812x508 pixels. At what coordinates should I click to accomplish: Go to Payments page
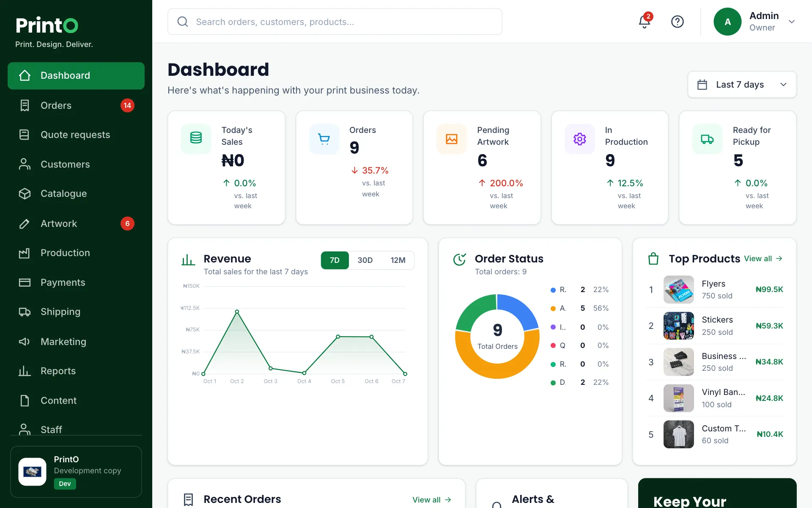[76, 282]
